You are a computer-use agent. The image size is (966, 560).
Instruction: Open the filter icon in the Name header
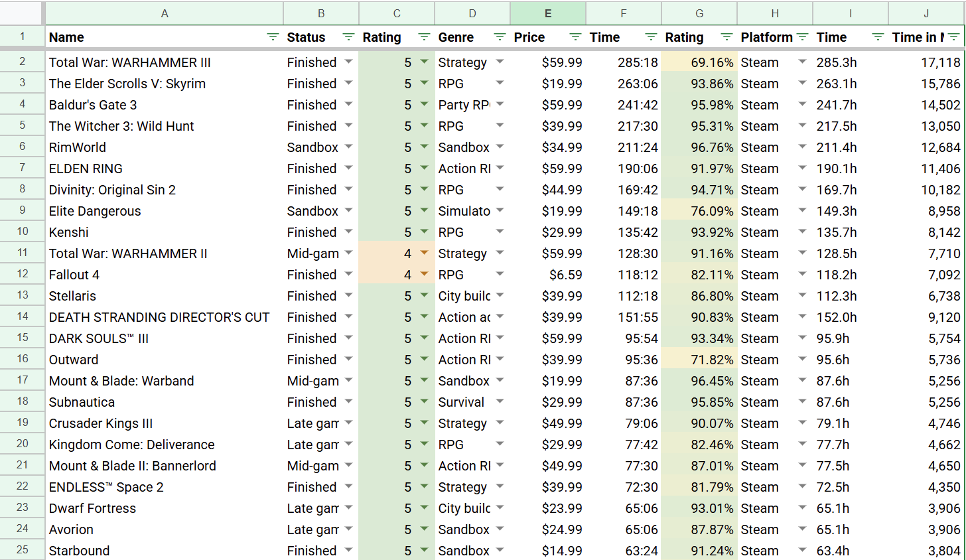pos(273,37)
